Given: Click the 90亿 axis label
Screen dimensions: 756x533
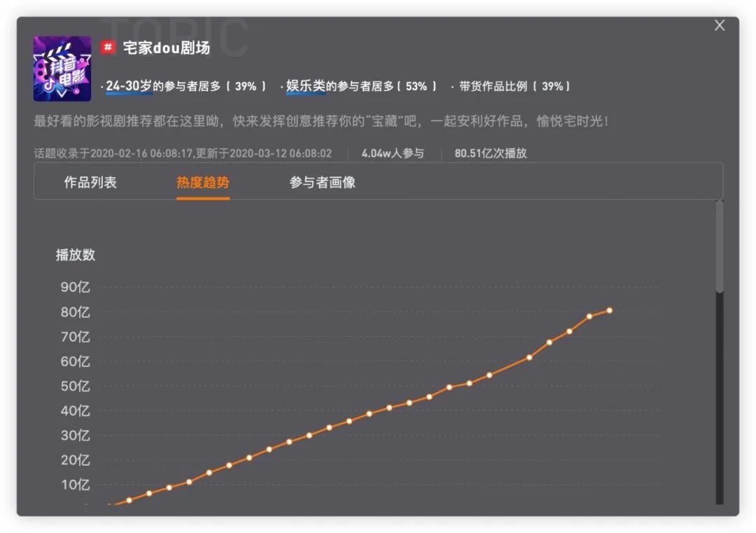Looking at the screenshot, I should pos(75,287).
